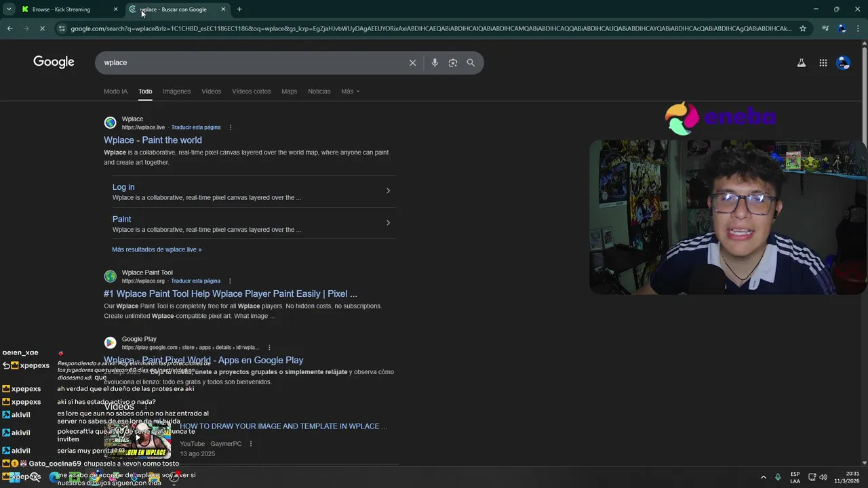Screen dimensions: 868x488
Task: Click the Wplace Paint Tool favicon
Action: [110, 277]
